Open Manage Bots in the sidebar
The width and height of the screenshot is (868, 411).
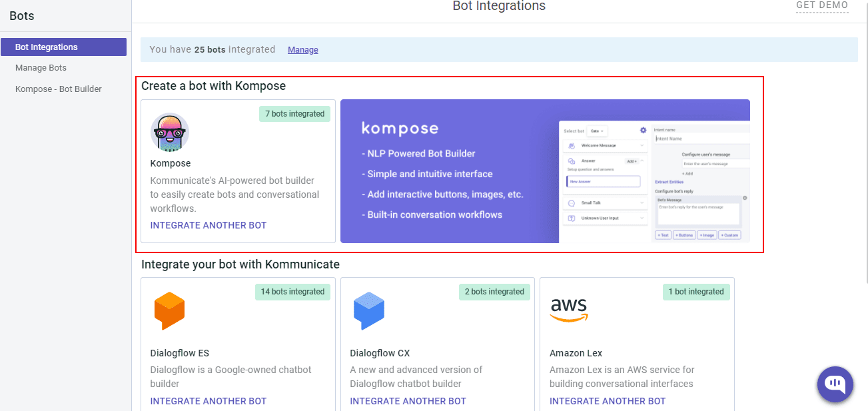[x=41, y=68]
